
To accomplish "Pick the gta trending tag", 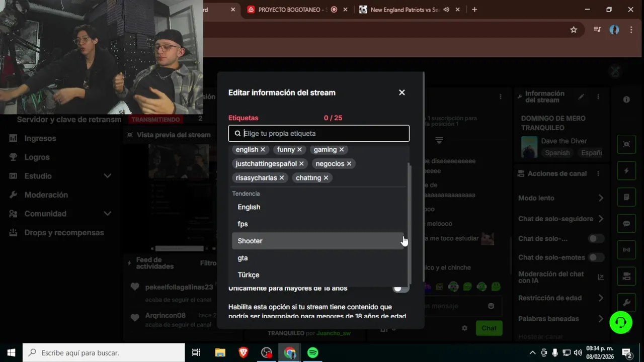I will [x=317, y=258].
